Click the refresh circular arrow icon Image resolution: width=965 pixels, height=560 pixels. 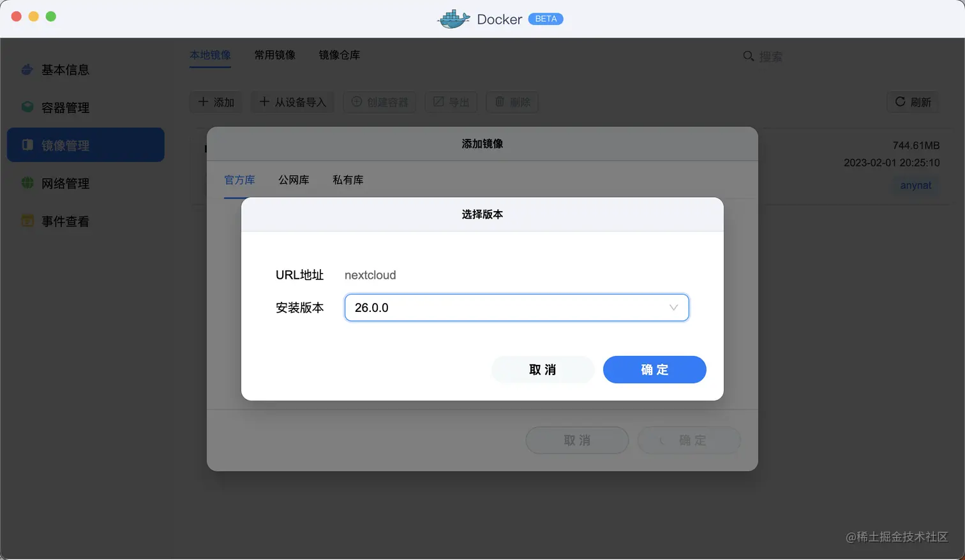click(x=900, y=101)
